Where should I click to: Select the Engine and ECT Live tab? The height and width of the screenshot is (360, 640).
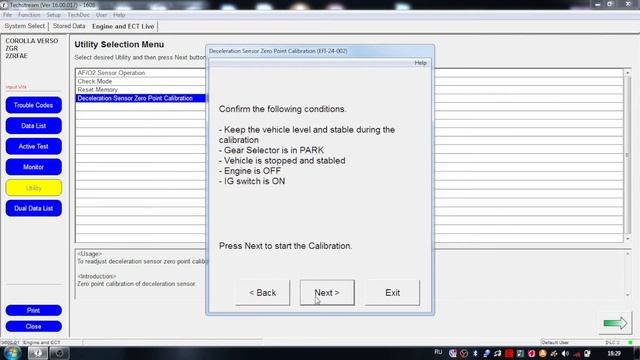[123, 27]
